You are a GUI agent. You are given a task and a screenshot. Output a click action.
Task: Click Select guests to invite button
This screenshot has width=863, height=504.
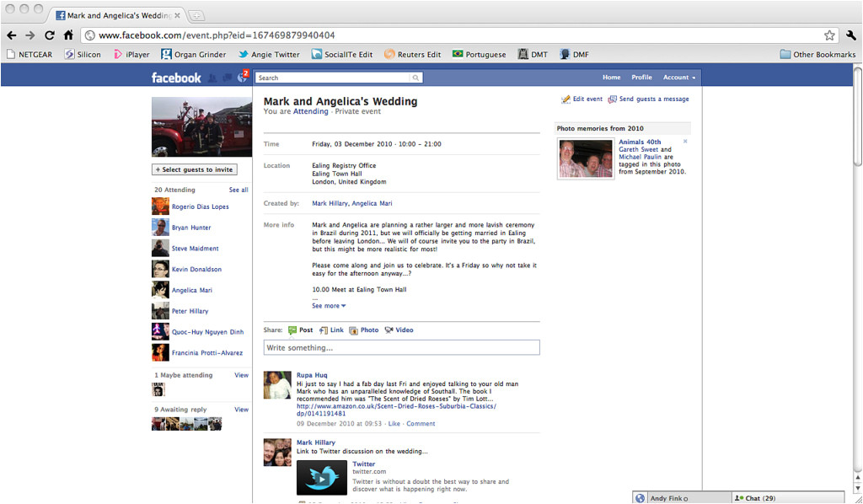coord(194,169)
